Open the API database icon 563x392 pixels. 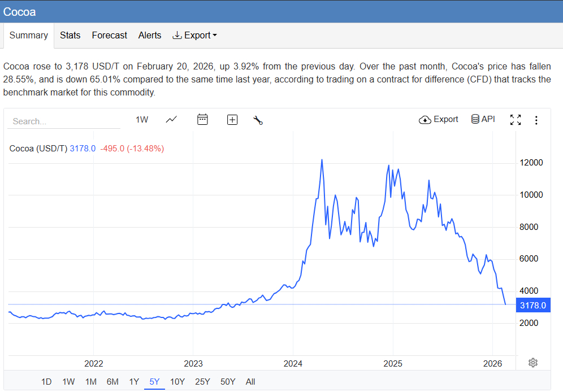[483, 119]
